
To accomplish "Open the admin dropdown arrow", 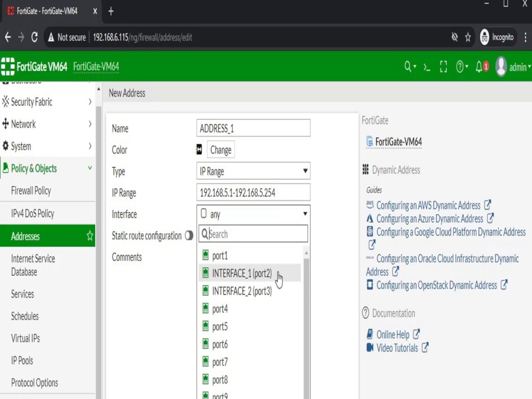I will point(529,67).
